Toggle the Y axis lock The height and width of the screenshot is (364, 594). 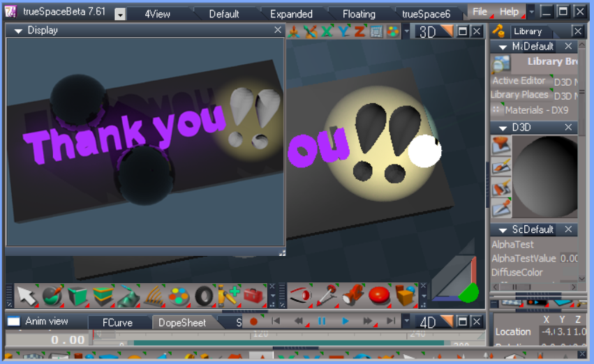(x=343, y=31)
